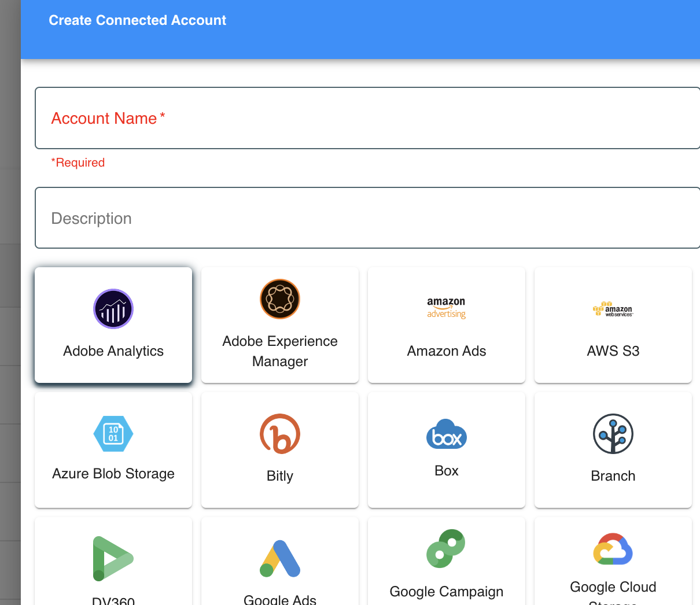Click the Bitly logo icon
The image size is (700, 605).
[280, 434]
